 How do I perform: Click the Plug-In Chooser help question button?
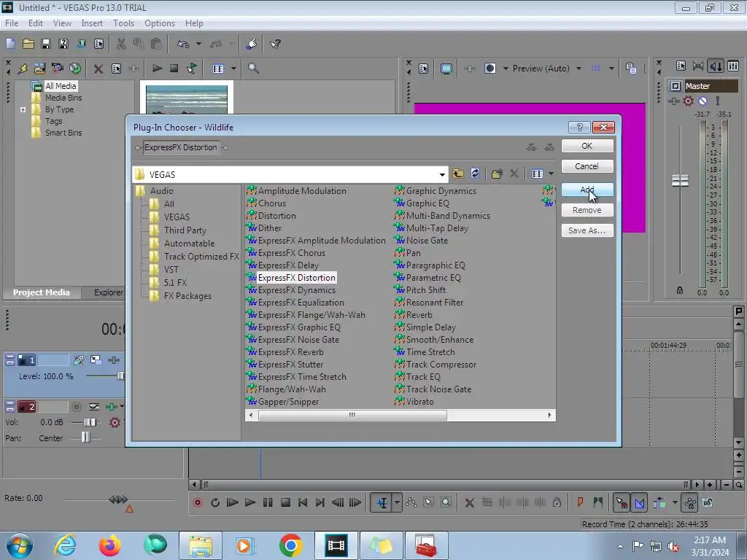(579, 127)
